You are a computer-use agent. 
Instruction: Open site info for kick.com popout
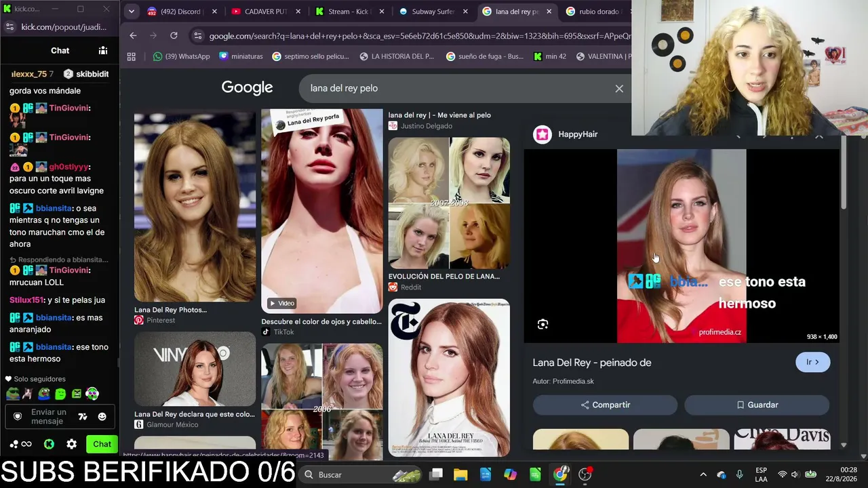[9, 27]
